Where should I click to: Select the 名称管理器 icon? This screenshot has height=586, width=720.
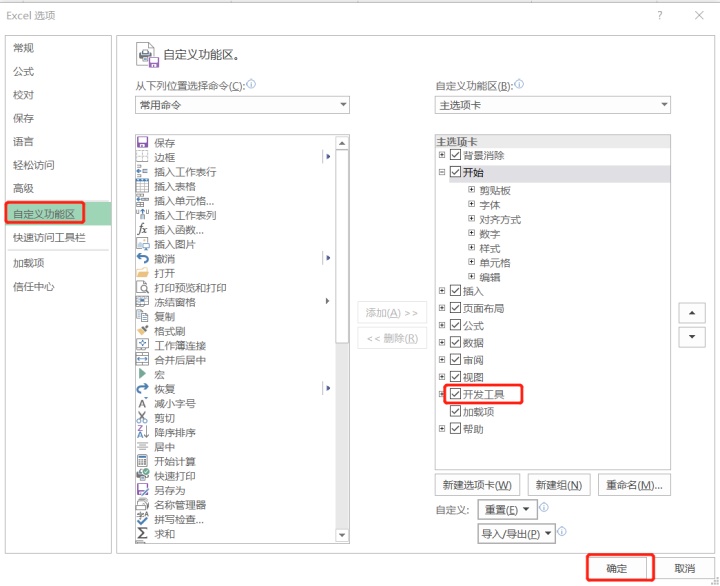pyautogui.click(x=142, y=504)
